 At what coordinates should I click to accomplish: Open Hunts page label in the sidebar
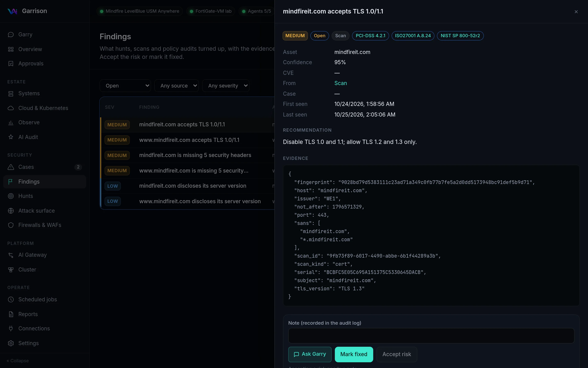[26, 196]
